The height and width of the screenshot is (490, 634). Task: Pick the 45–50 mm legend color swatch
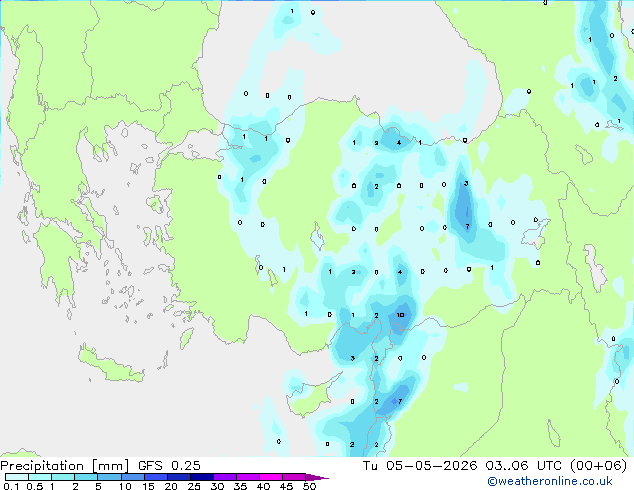click(x=294, y=477)
